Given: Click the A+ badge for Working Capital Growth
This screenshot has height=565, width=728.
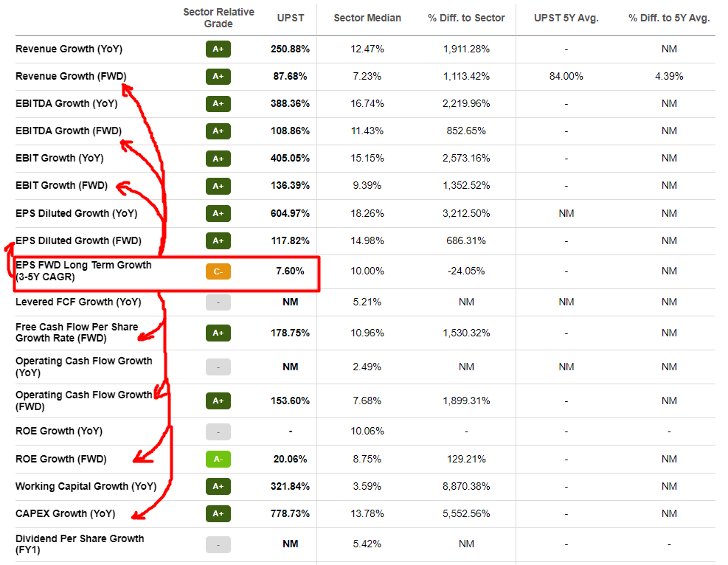Looking at the screenshot, I should coord(218,487).
